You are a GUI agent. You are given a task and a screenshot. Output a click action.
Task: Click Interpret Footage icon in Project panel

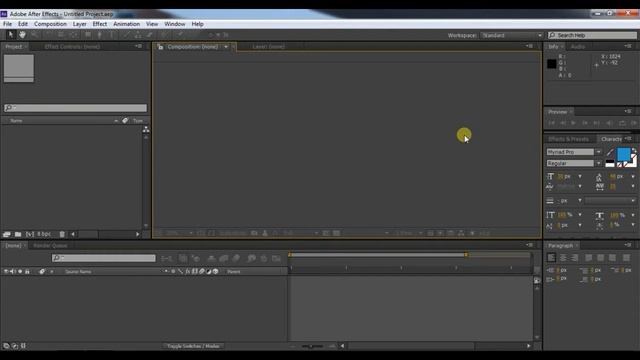[7, 234]
